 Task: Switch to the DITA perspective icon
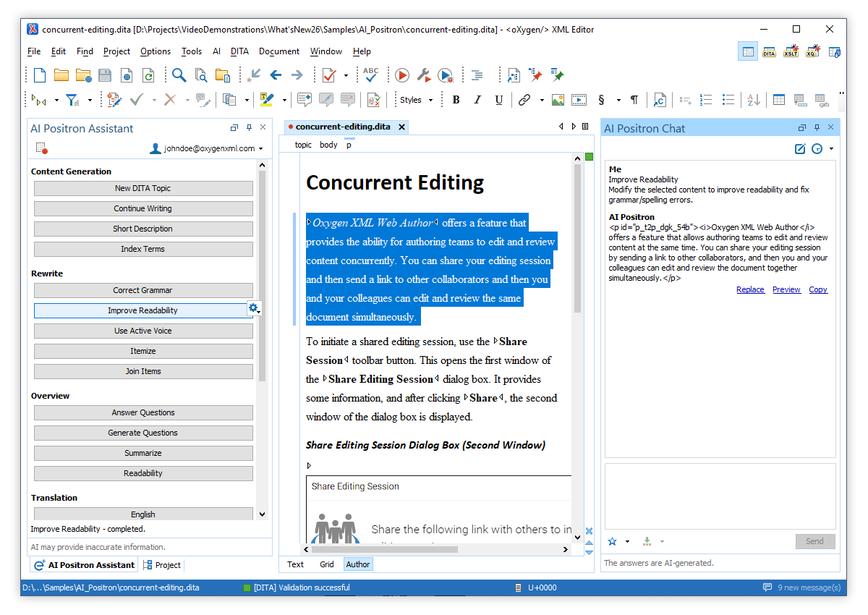click(x=770, y=52)
